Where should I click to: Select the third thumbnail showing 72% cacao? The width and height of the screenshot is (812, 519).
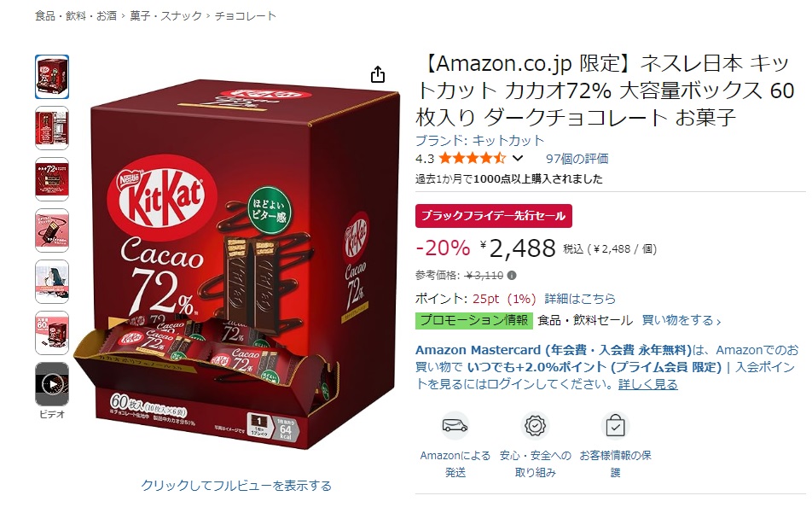pyautogui.click(x=52, y=179)
